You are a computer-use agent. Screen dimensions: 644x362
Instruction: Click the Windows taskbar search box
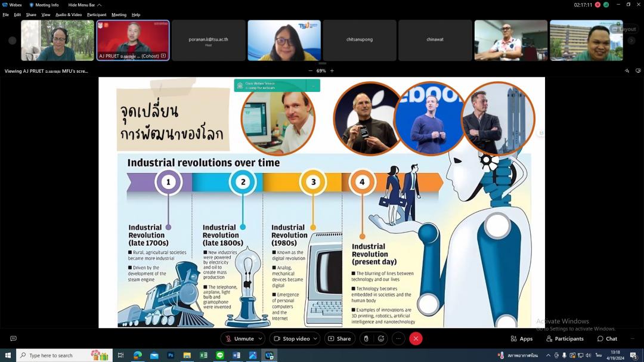tap(60, 355)
